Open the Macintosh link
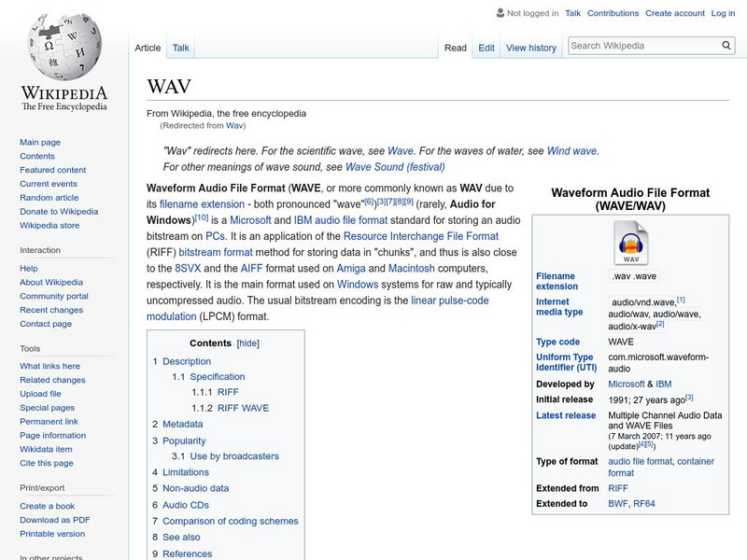747x560 pixels. pyautogui.click(x=412, y=268)
